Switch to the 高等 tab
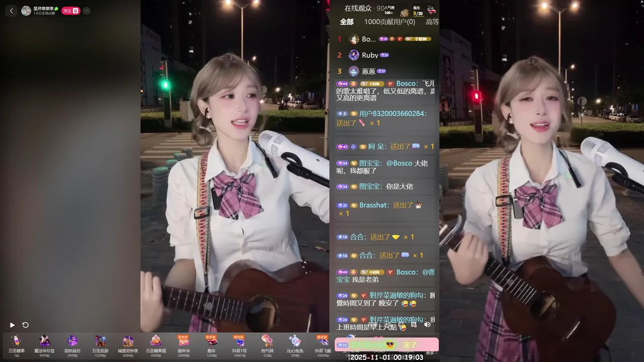Screen dimensions: 644x362 click(x=432, y=22)
